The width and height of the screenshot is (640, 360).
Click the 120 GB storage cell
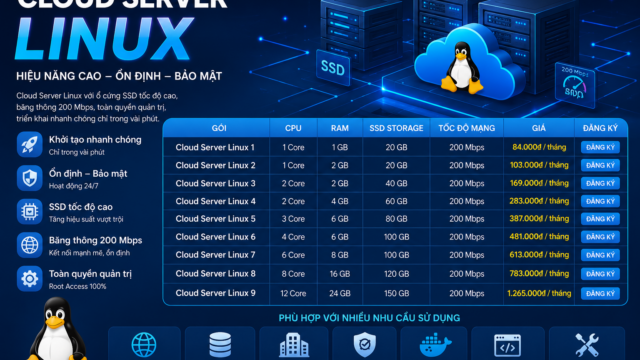click(x=396, y=274)
